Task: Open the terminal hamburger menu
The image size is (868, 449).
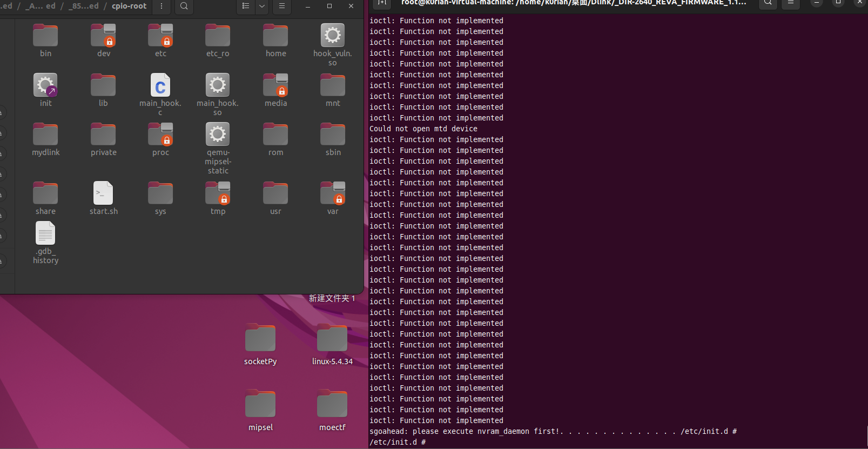Action: (790, 3)
